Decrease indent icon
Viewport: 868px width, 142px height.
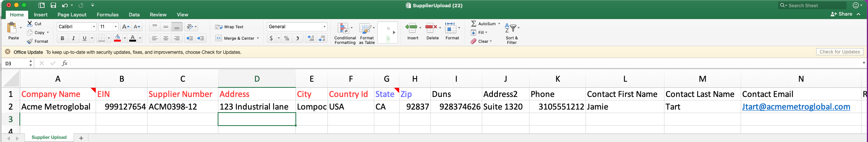pyautogui.click(x=189, y=38)
